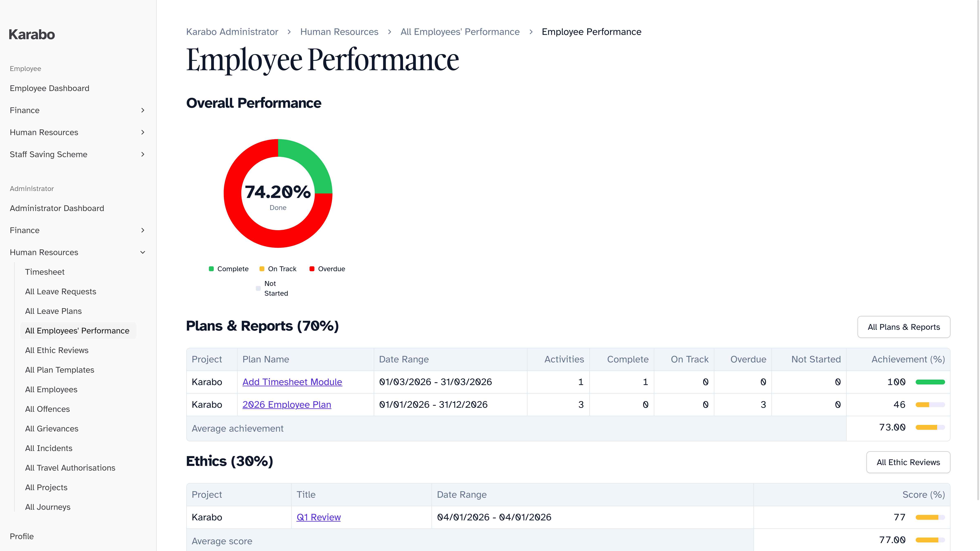Expand Employee Finance menu chevron

[x=143, y=110]
